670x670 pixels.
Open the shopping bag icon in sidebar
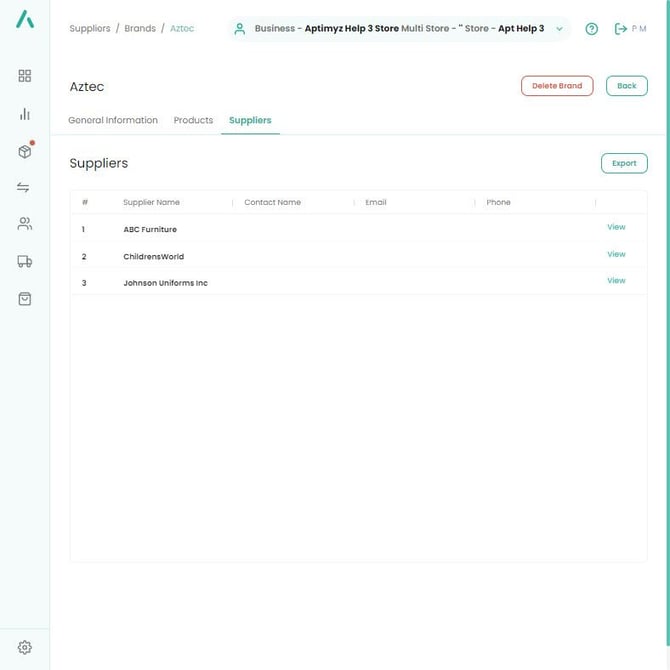pos(25,298)
